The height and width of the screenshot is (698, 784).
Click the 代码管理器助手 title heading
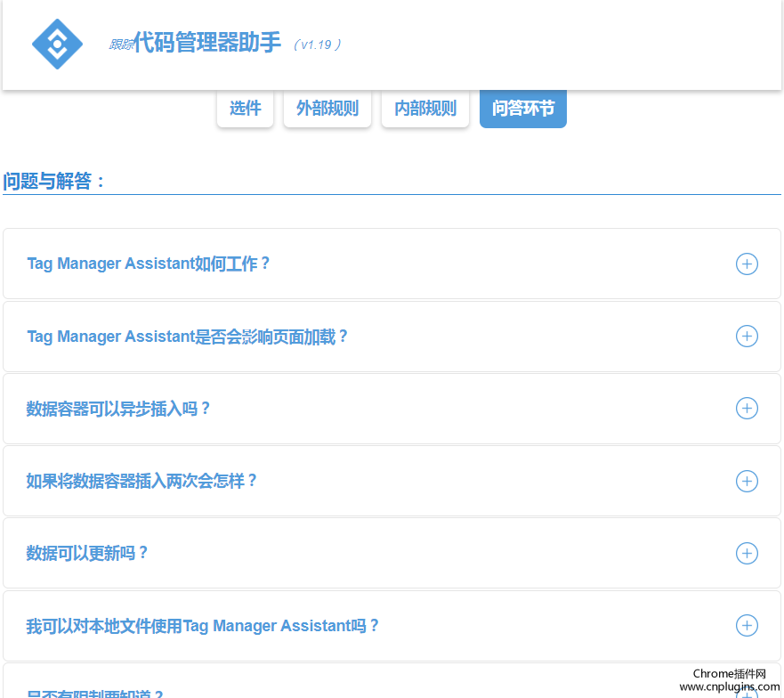(x=207, y=42)
